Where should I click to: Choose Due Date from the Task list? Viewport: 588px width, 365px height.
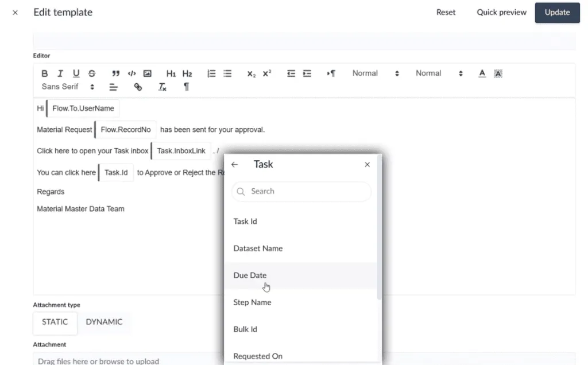[250, 275]
